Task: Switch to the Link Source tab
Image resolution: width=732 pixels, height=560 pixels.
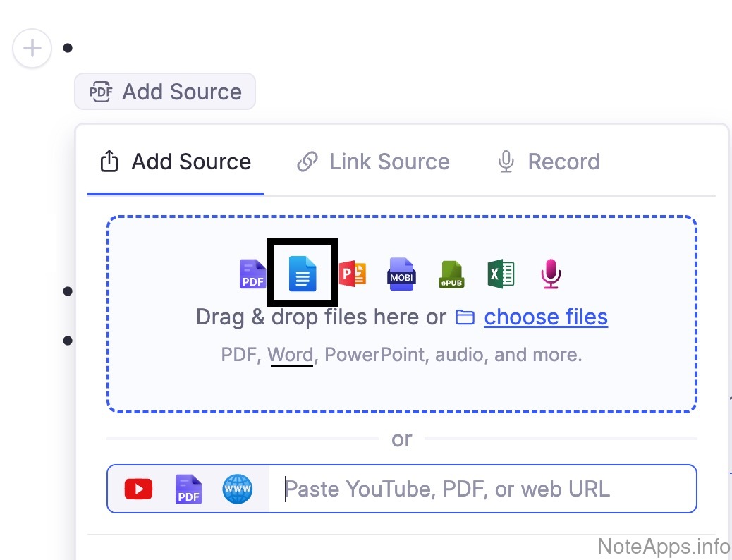Action: (x=373, y=162)
